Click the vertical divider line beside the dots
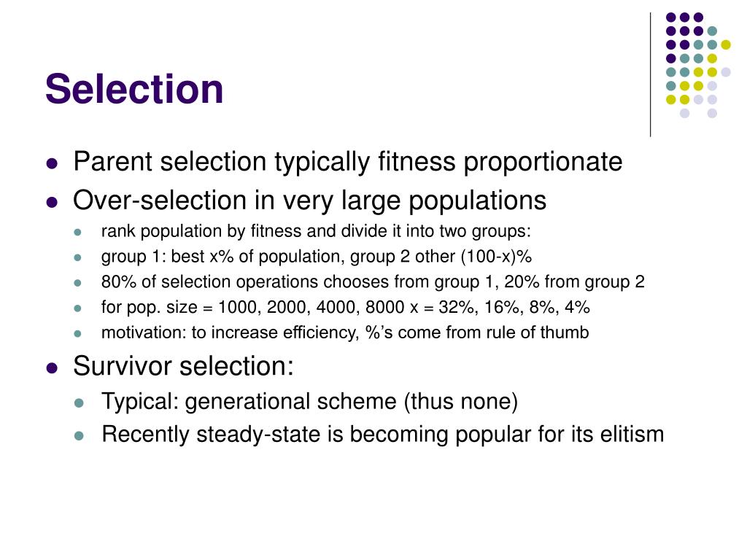This screenshot has height=560, width=747. [650, 75]
